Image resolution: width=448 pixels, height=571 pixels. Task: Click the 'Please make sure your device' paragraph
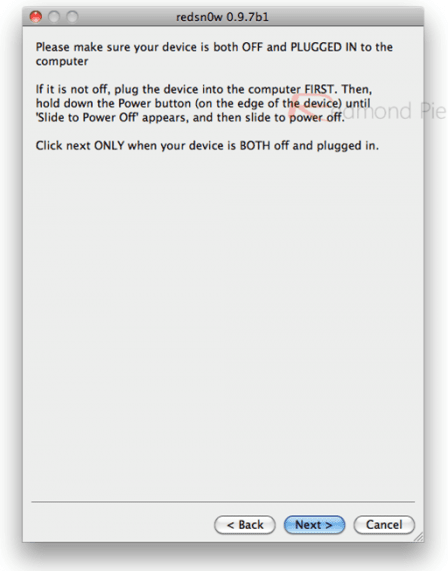214,54
